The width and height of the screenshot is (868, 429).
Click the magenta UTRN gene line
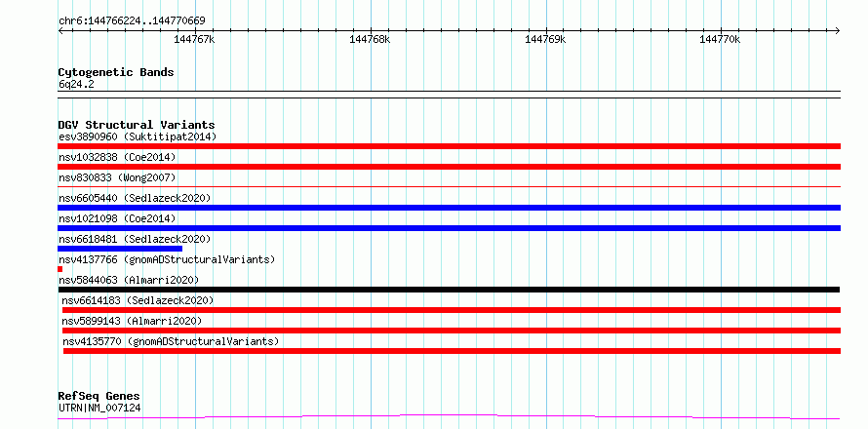449,416
